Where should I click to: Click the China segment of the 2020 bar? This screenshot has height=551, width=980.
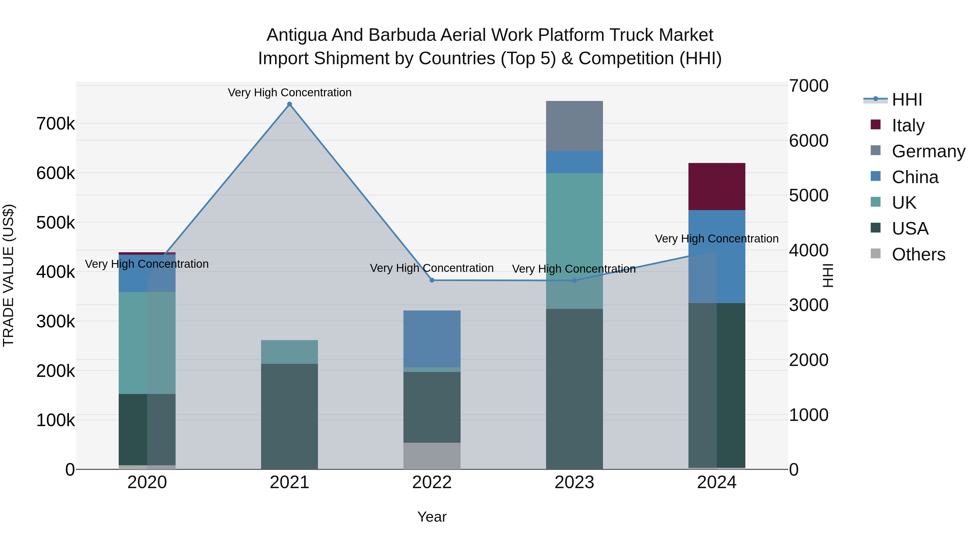147,273
